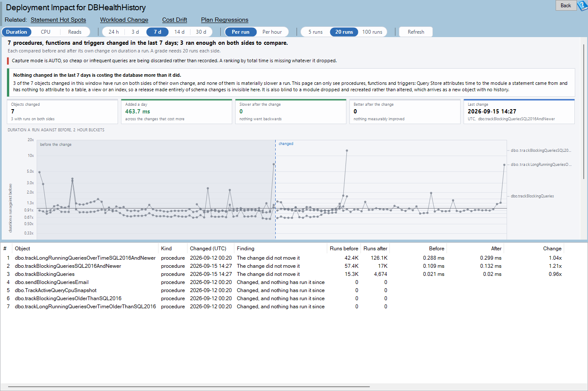Sort by the Runs before column header
This screenshot has width=588, height=391.
coord(344,249)
